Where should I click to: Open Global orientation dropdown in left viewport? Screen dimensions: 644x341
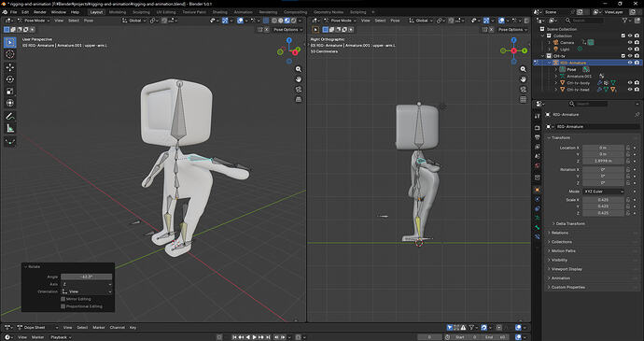click(x=134, y=21)
